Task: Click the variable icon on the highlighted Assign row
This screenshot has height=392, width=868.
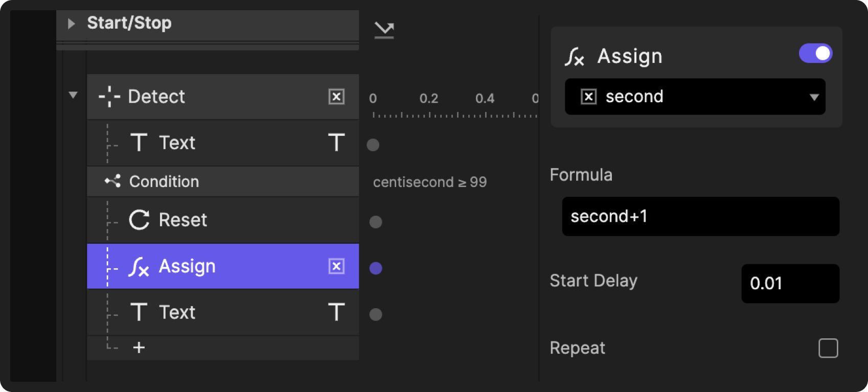Action: click(x=336, y=266)
